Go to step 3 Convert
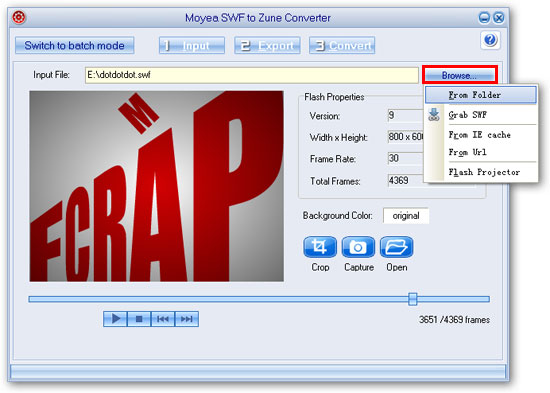 point(342,46)
